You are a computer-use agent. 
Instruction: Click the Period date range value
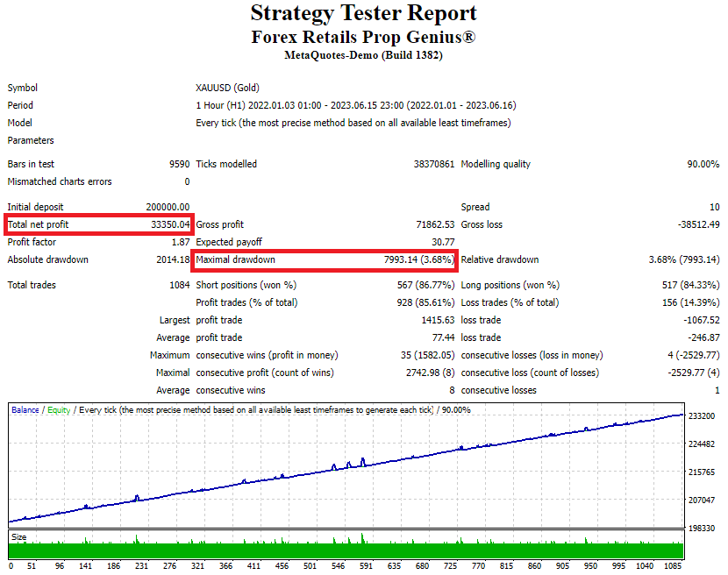(x=355, y=105)
